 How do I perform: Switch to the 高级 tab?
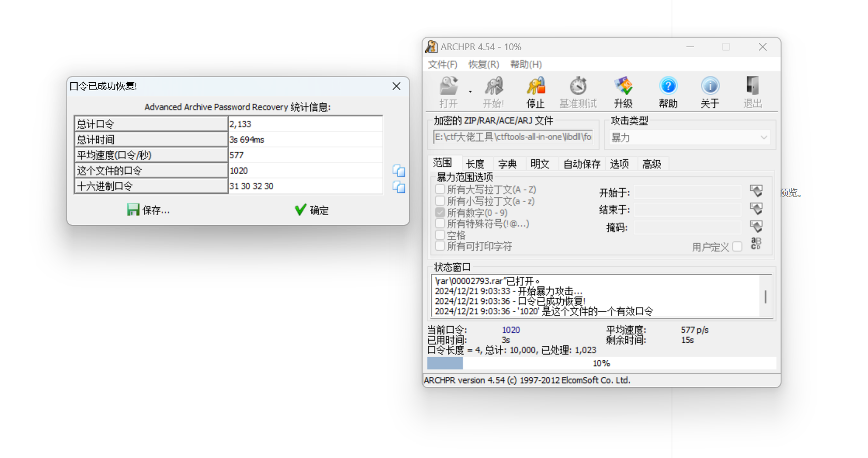click(x=652, y=164)
